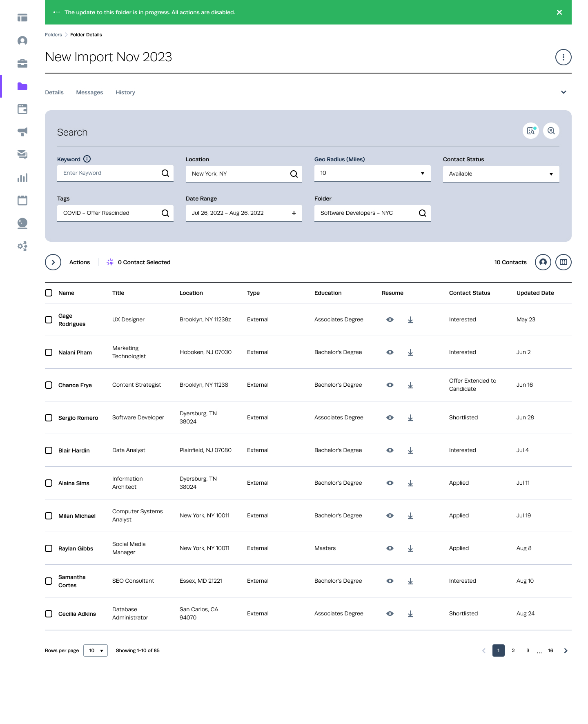Expand the Contact Status Available dropdown
Viewport: 588px width, 724px height.
501,174
